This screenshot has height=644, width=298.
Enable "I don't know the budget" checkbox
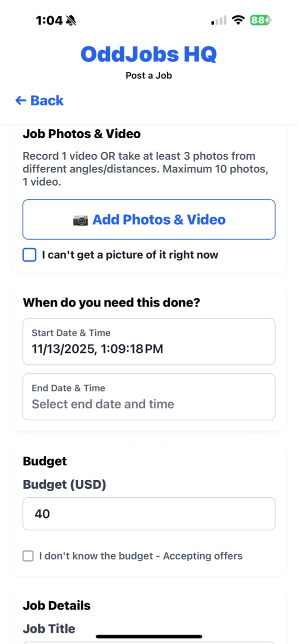click(28, 556)
